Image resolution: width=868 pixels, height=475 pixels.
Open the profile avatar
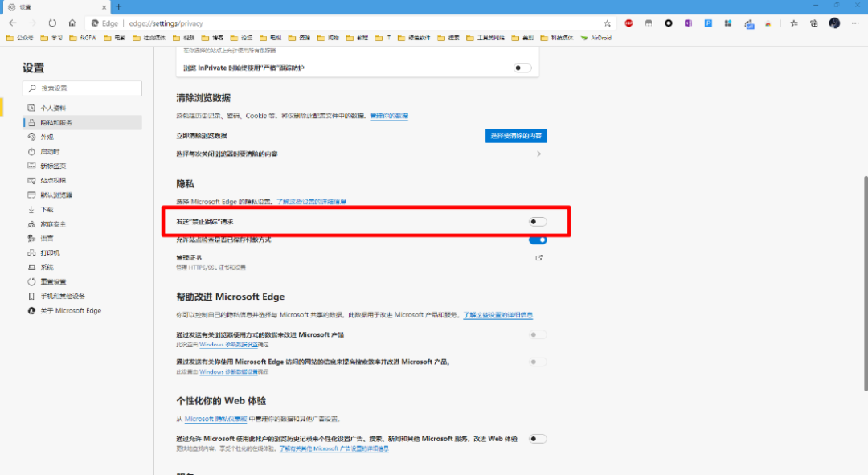tap(834, 23)
